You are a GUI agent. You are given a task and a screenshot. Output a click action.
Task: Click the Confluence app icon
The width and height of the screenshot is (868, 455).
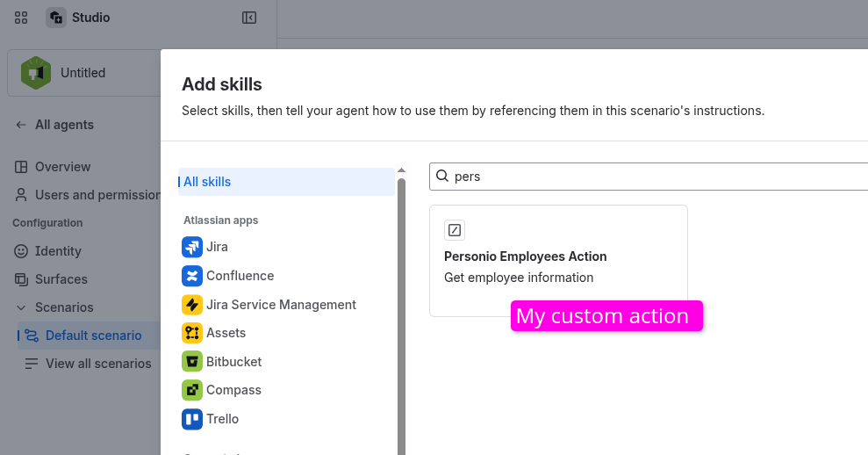(192, 276)
